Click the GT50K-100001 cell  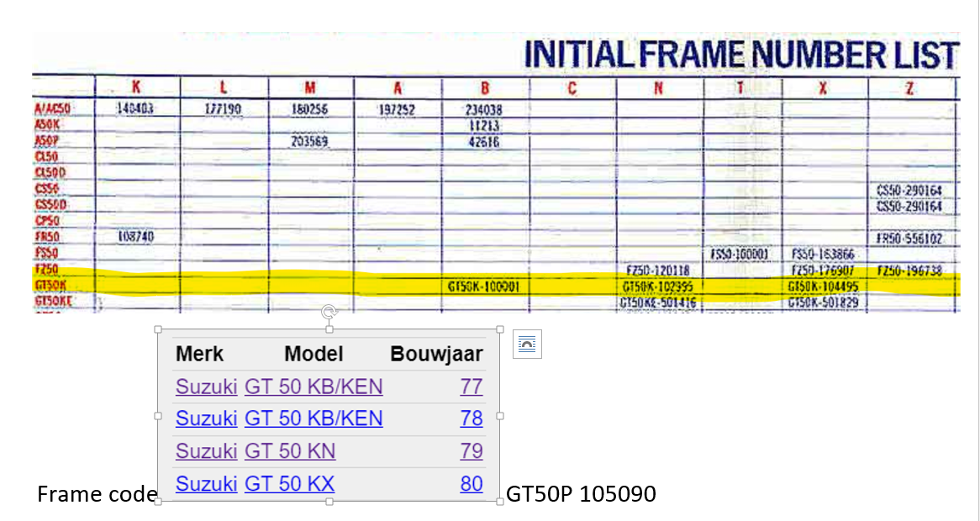coord(484,287)
